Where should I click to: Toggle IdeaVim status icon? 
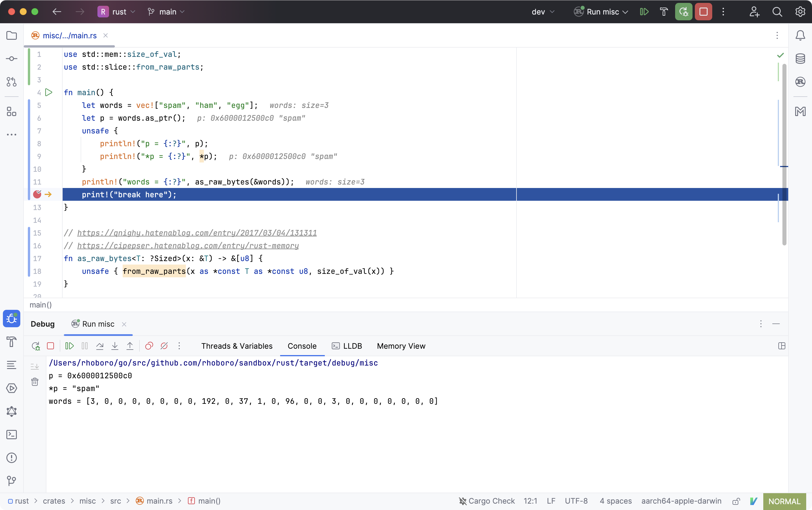[754, 501]
